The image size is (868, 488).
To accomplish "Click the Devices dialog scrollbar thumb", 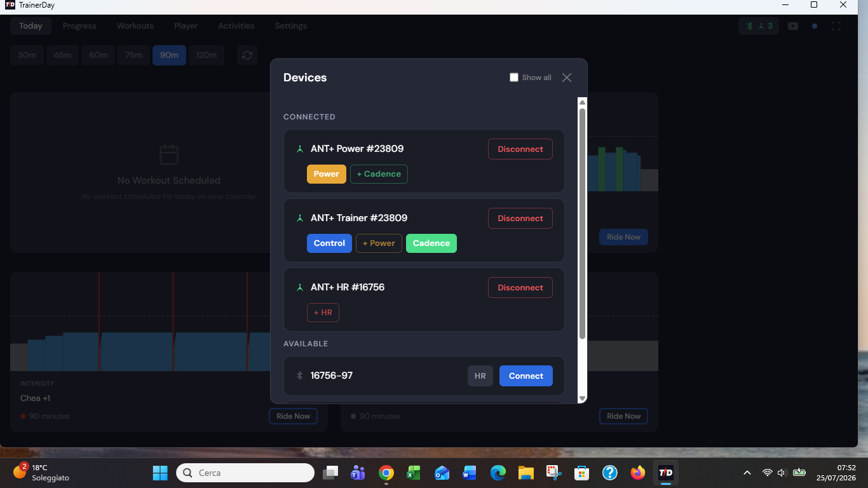I will click(582, 222).
